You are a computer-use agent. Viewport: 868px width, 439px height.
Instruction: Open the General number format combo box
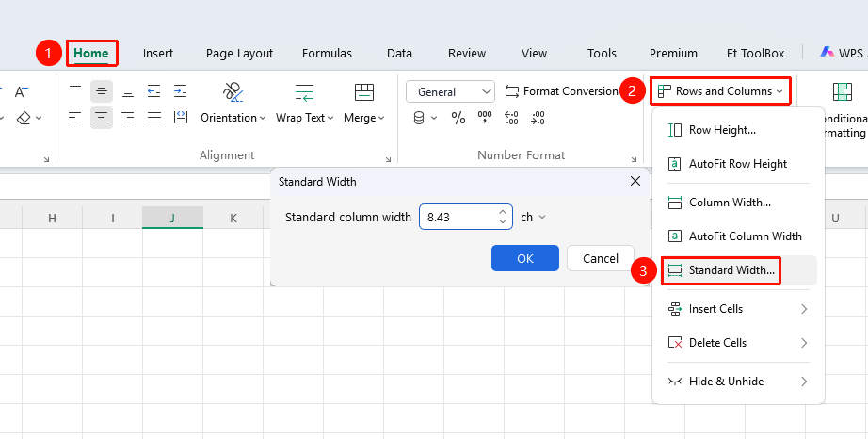click(x=450, y=91)
